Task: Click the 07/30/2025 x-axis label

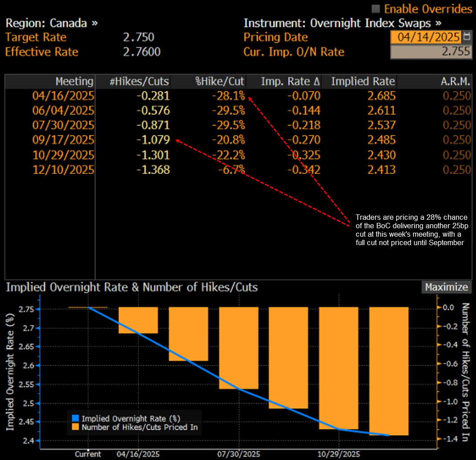Action: click(239, 454)
